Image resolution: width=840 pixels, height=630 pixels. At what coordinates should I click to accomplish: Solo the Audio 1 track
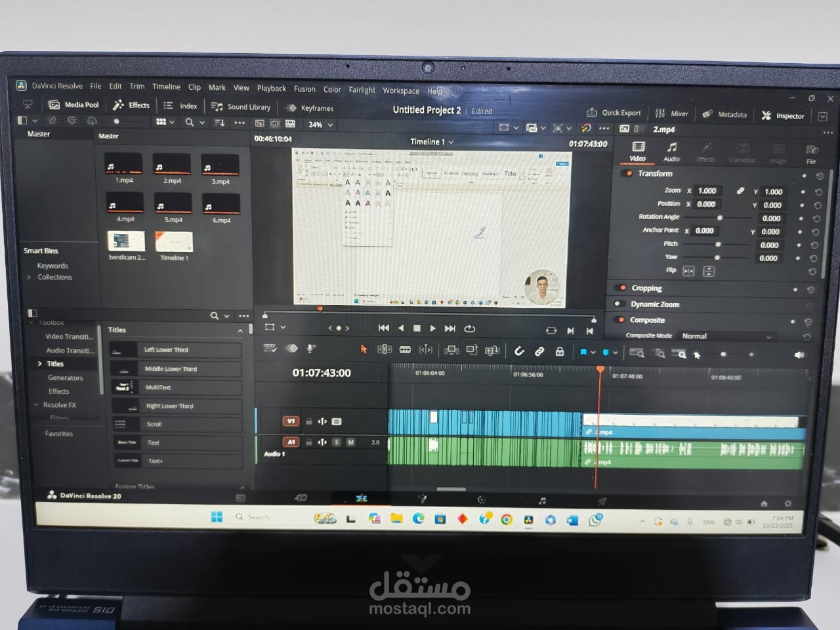337,442
